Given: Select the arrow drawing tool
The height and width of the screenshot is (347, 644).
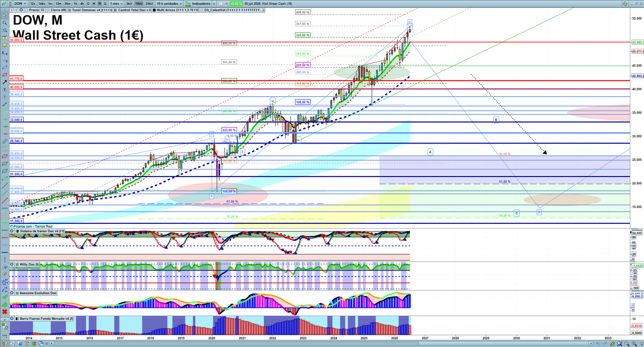Looking at the screenshot, I should (5, 82).
